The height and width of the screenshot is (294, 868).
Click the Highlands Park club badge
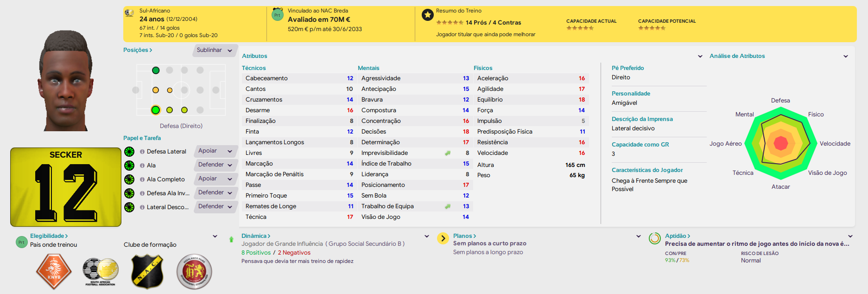tap(194, 272)
